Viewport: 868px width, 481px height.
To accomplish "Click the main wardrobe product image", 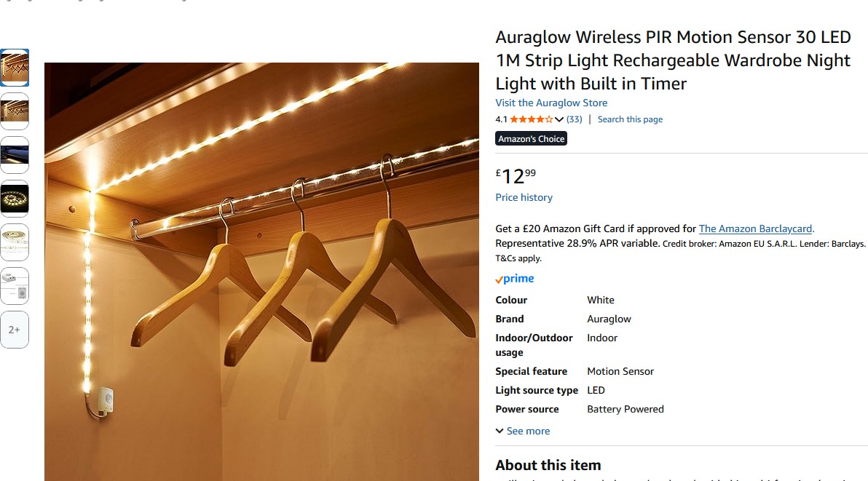I will click(261, 271).
